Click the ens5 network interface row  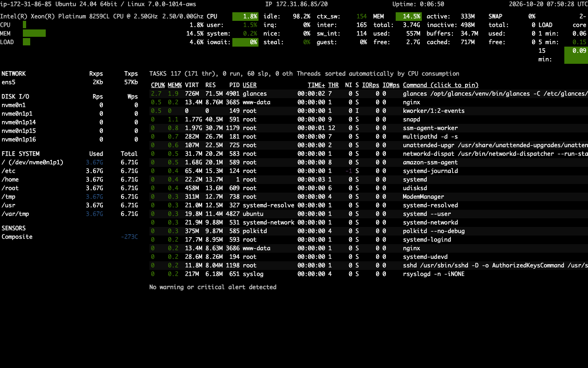click(x=69, y=82)
